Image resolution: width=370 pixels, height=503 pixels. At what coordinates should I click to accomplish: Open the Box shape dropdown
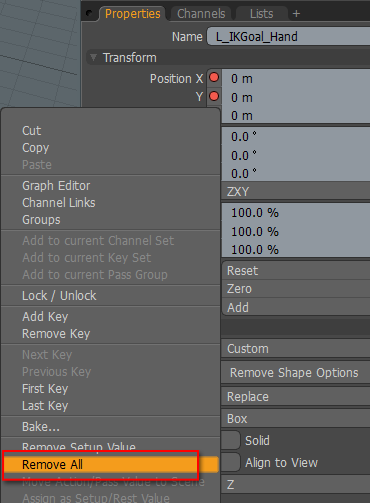(296, 418)
